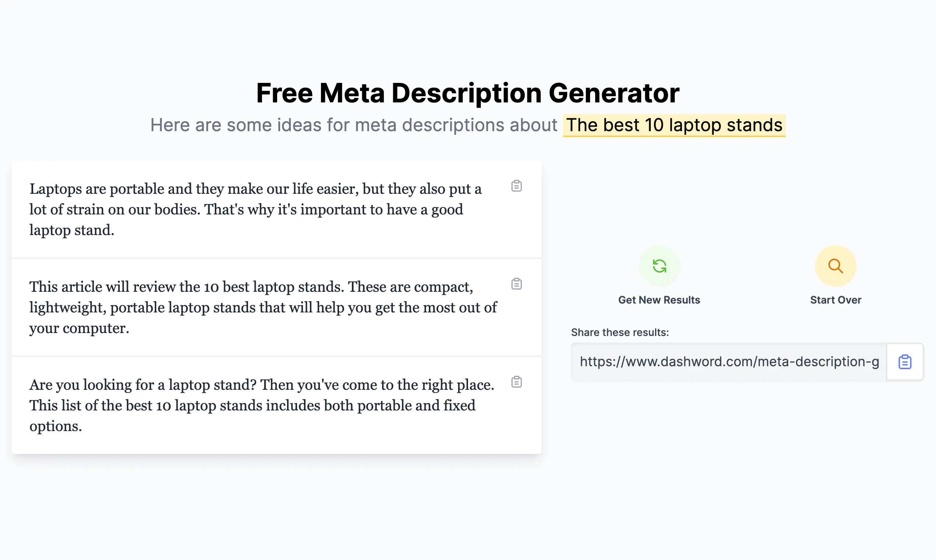The height and width of the screenshot is (560, 936).
Task: Click the Get New Results label
Action: click(659, 300)
